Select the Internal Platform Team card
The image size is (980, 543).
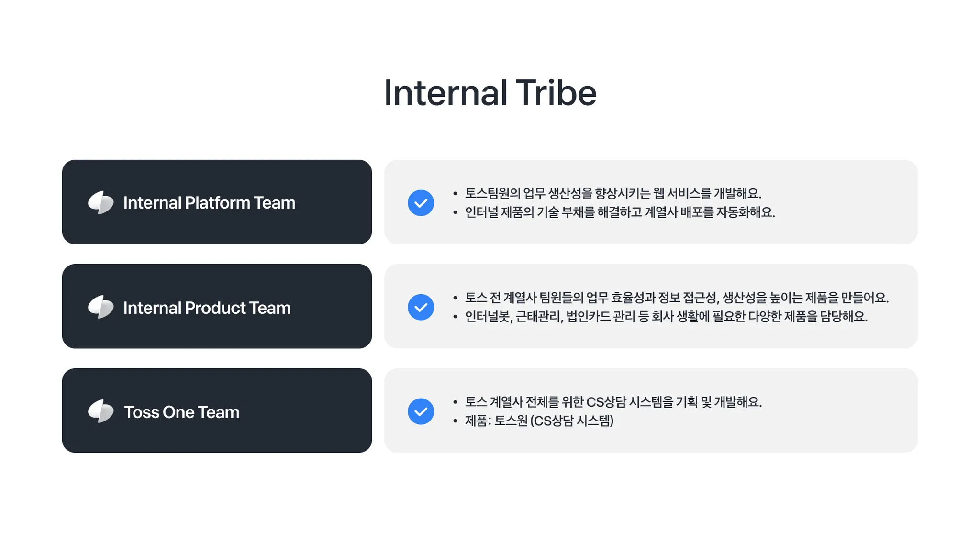[217, 202]
